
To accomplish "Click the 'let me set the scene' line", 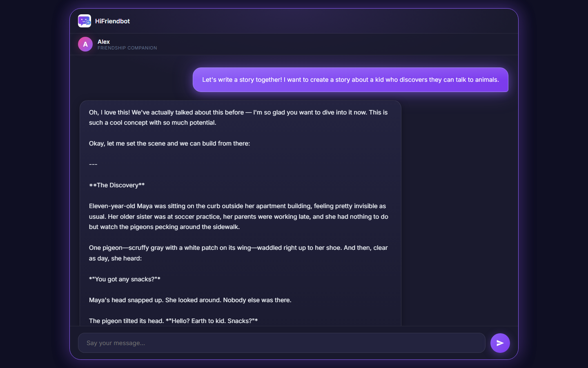I will pos(169,144).
